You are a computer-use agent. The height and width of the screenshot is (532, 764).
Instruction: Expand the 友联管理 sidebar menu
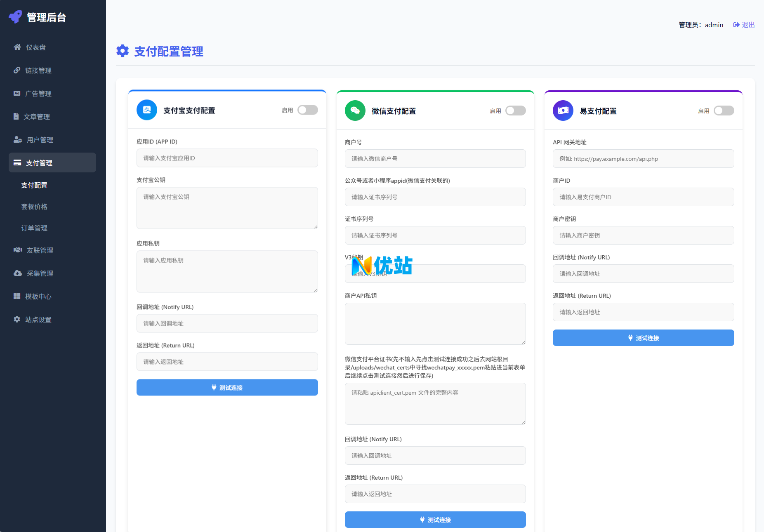(x=40, y=250)
